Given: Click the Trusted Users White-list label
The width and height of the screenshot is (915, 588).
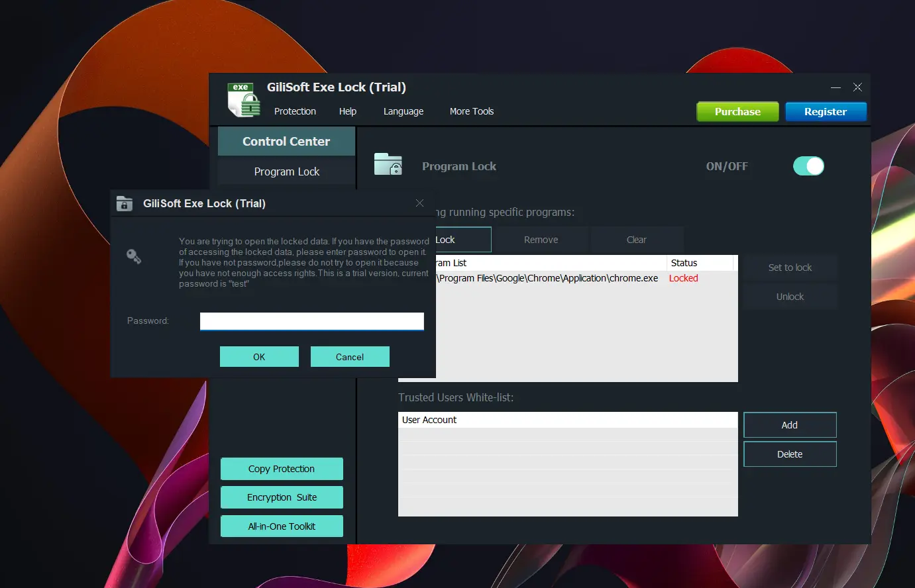Looking at the screenshot, I should pos(456,397).
